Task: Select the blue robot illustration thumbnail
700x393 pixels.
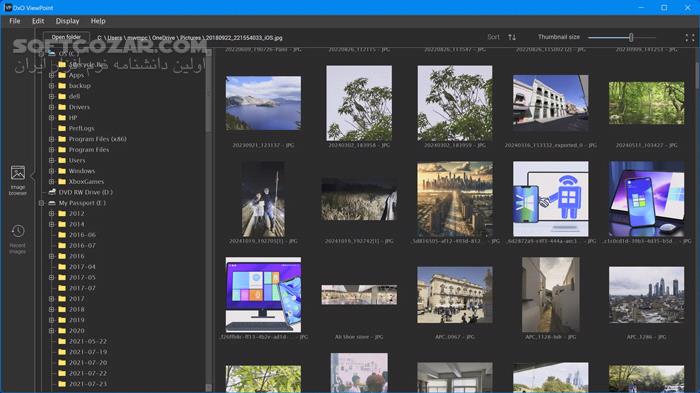Action: [x=550, y=199]
